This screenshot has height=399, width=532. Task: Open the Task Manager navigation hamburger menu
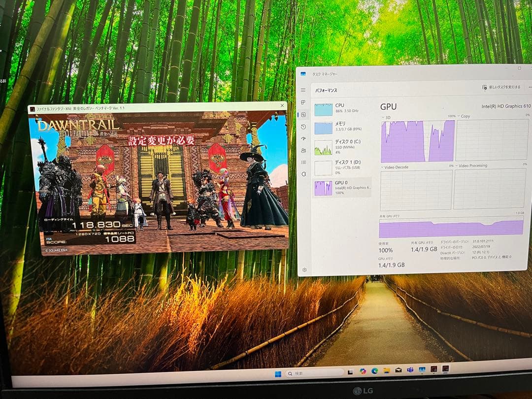tap(303, 90)
